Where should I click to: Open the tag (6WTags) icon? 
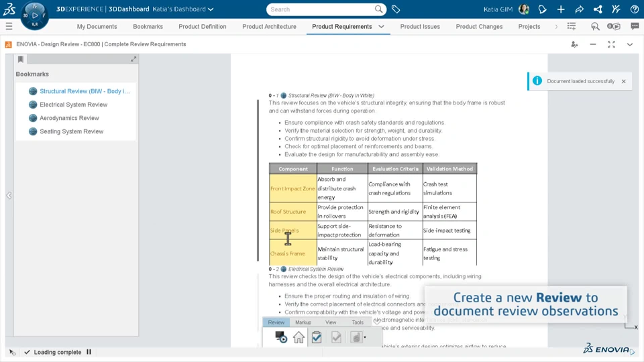pyautogui.click(x=396, y=9)
